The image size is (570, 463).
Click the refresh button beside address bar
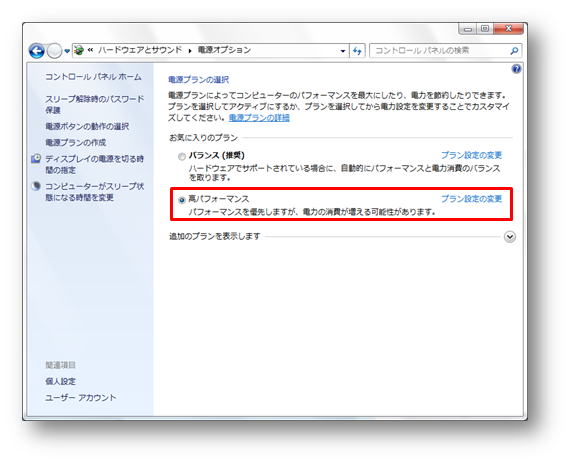[357, 51]
